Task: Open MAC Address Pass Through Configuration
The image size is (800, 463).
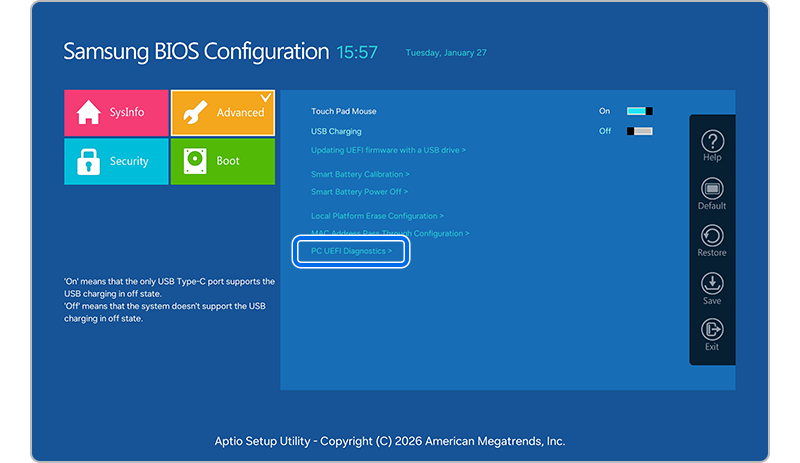Action: point(390,233)
